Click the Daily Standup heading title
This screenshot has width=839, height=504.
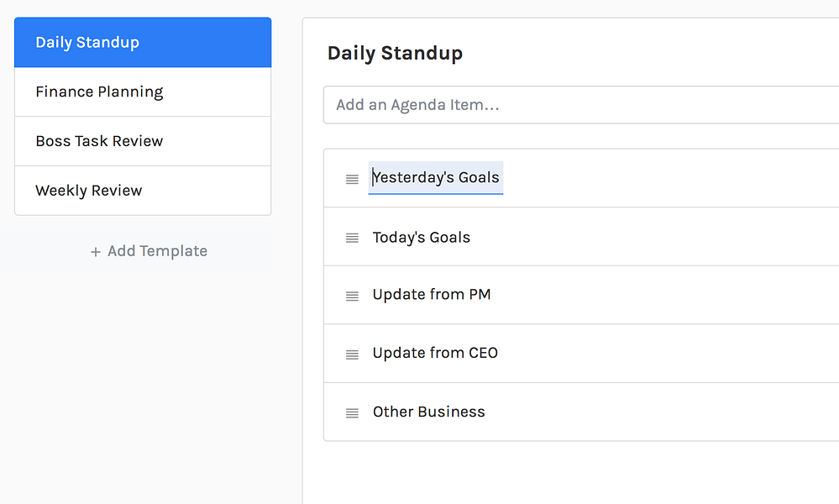tap(395, 54)
